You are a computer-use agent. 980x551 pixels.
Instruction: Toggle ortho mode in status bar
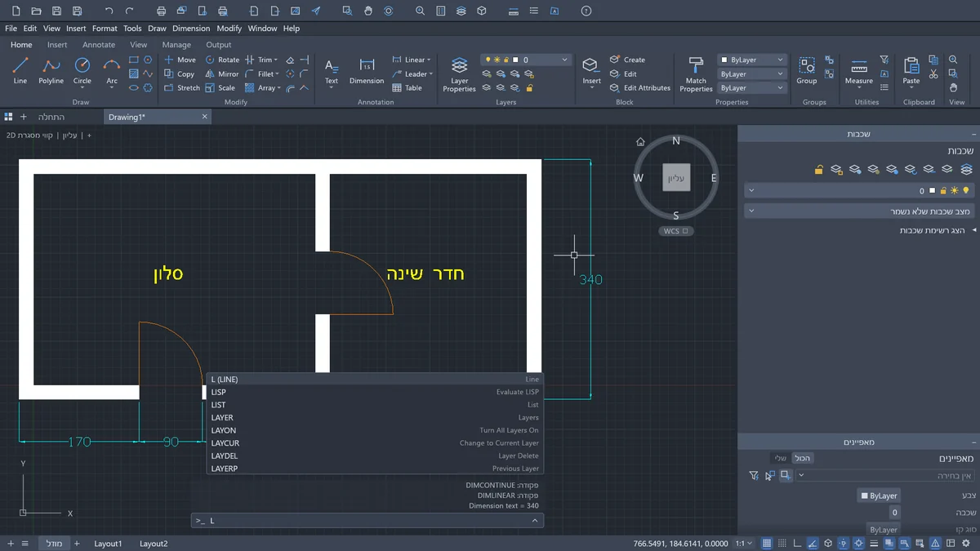pos(798,544)
